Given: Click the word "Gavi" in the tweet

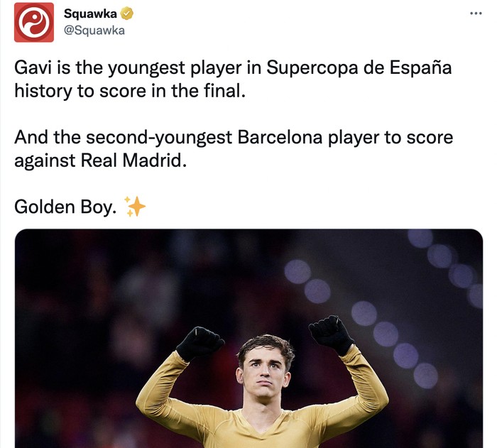Looking at the screenshot, I should [x=32, y=68].
